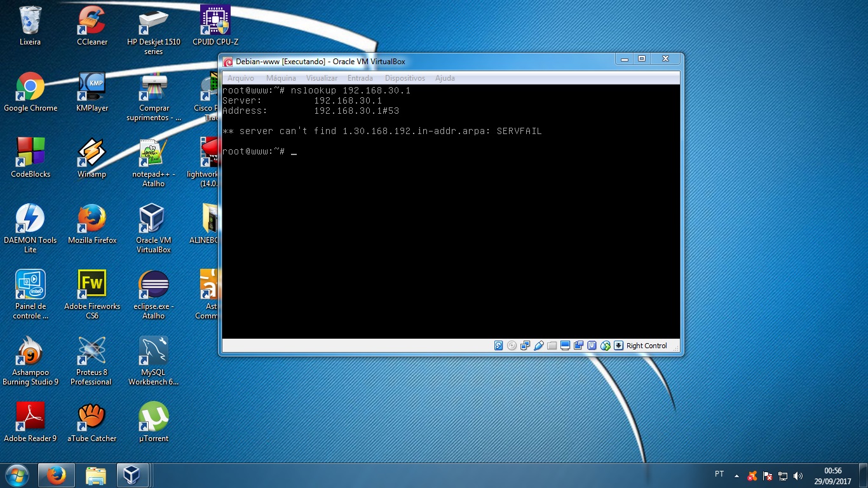Click the network connection tray icon

tap(783, 475)
